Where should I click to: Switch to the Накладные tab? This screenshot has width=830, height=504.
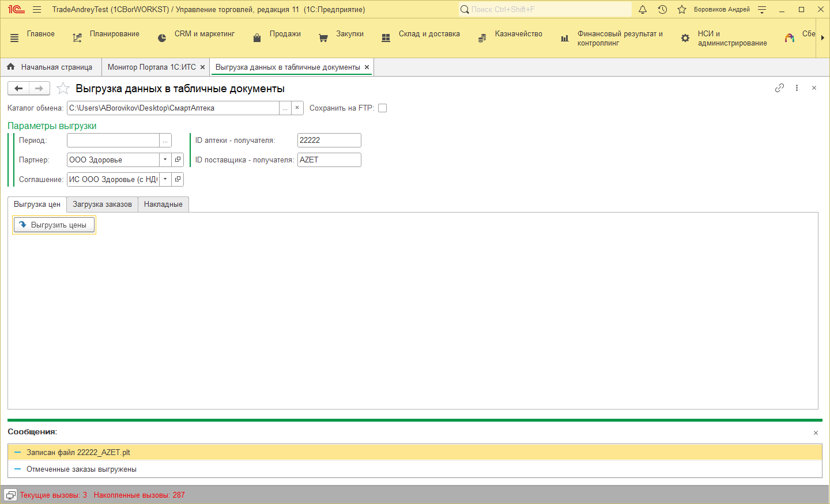point(163,204)
